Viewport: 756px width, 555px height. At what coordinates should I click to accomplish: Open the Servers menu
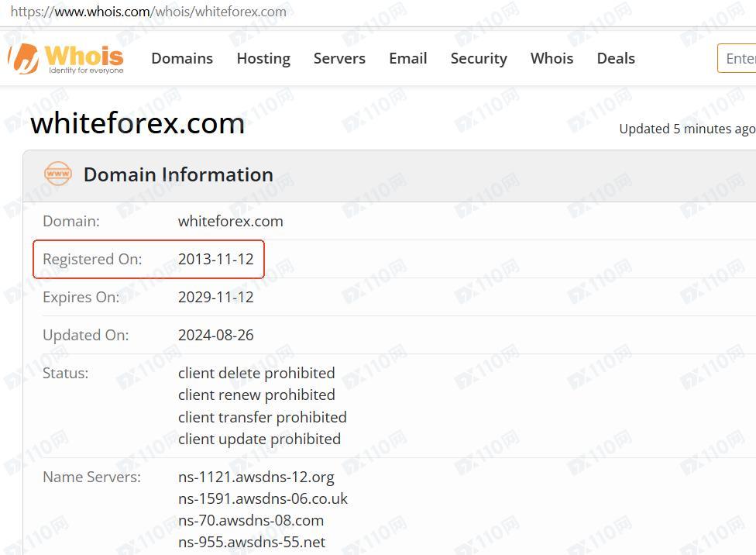tap(339, 58)
